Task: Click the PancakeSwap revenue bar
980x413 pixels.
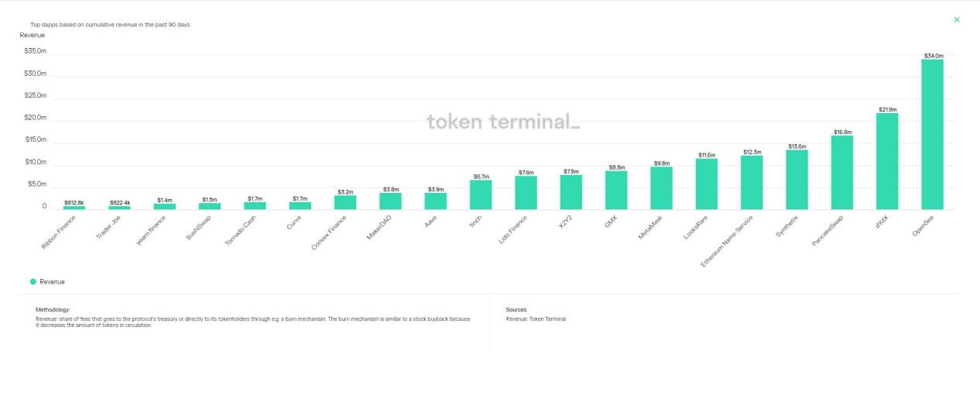Action: click(x=842, y=173)
